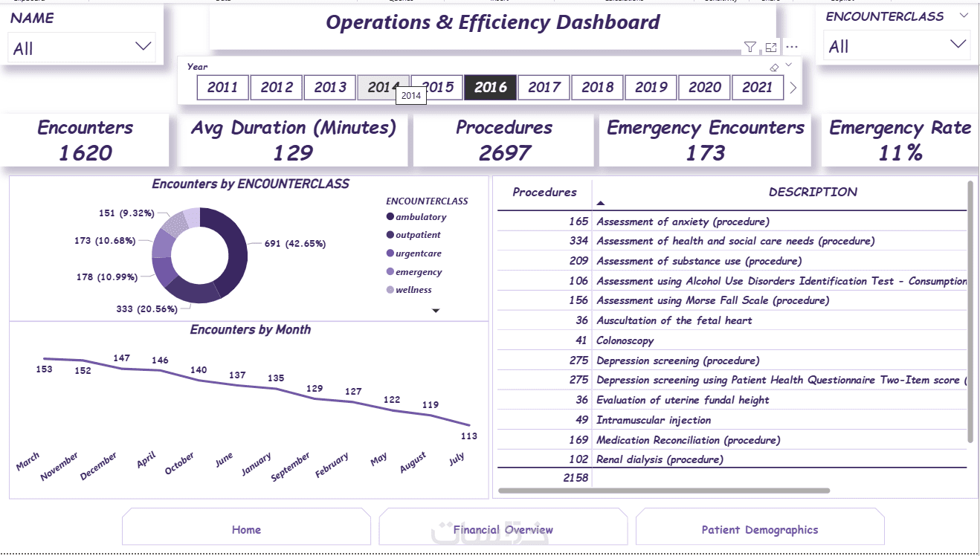The width and height of the screenshot is (980, 556).
Task: Clear Year selections with the eraser icon
Action: coord(774,67)
